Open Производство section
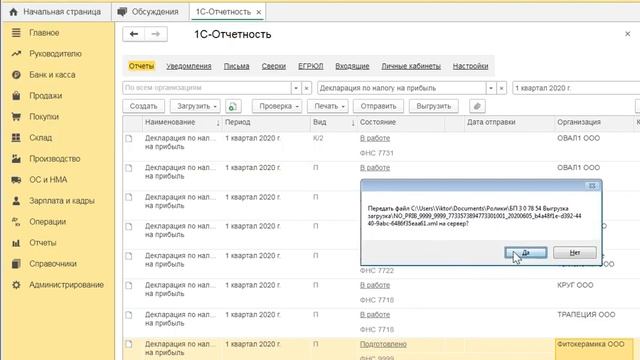The height and width of the screenshot is (360, 640). pyautogui.click(x=54, y=159)
